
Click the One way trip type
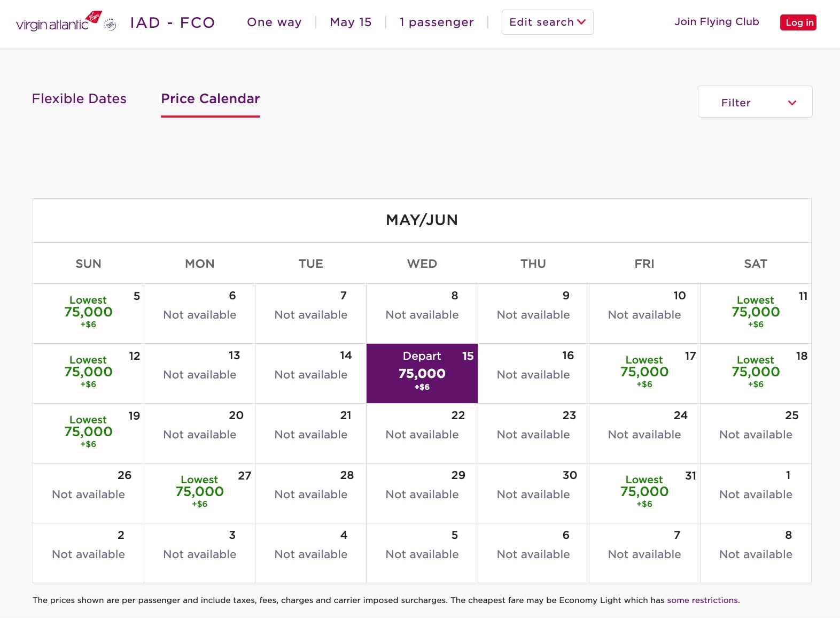coord(274,22)
